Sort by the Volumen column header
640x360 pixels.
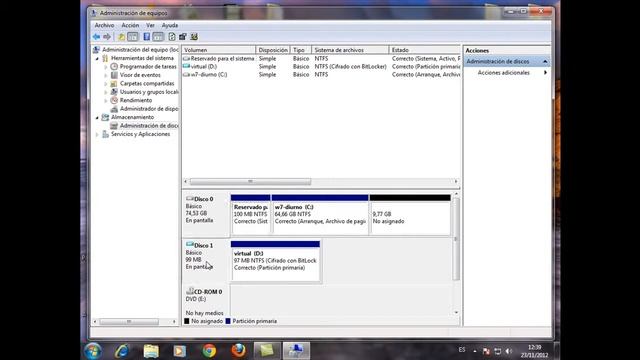tap(219, 50)
